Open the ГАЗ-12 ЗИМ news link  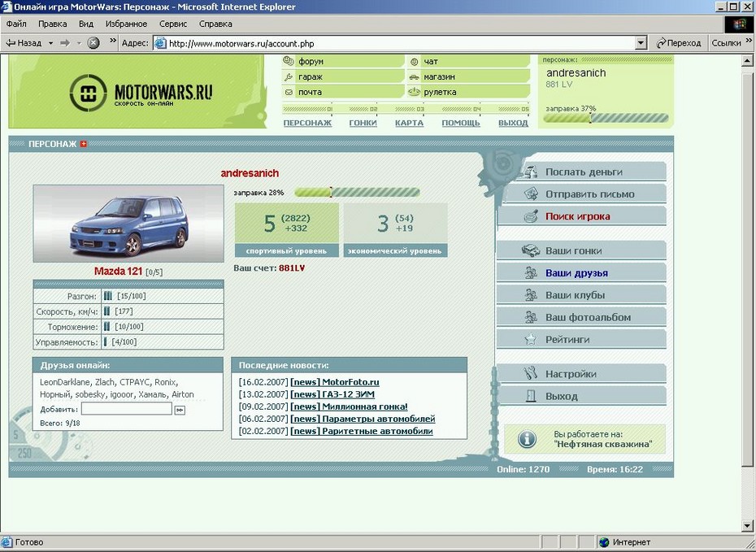click(x=332, y=394)
